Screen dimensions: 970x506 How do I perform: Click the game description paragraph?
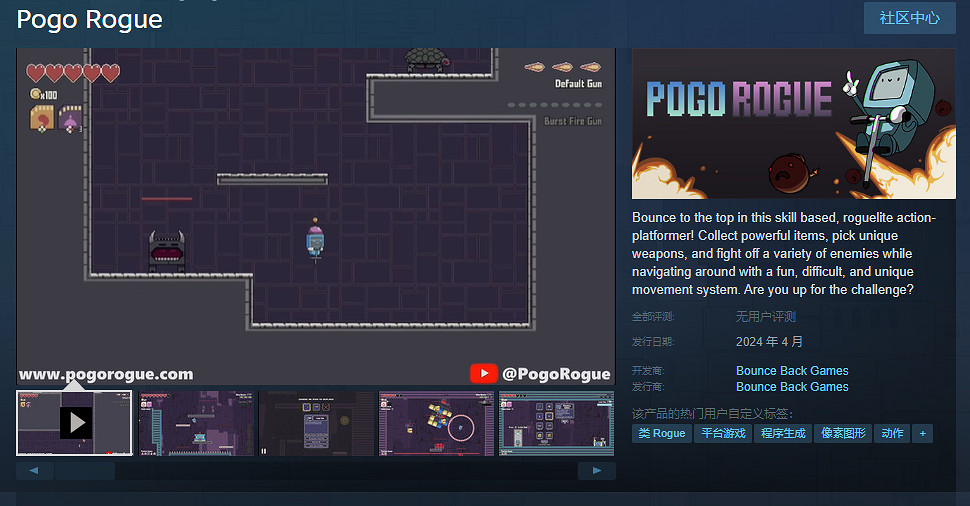tap(784, 254)
